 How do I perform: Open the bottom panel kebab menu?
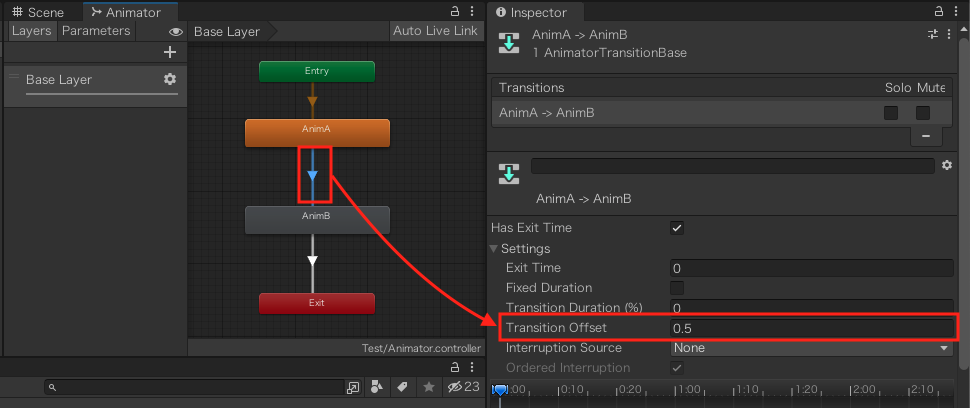tap(472, 367)
